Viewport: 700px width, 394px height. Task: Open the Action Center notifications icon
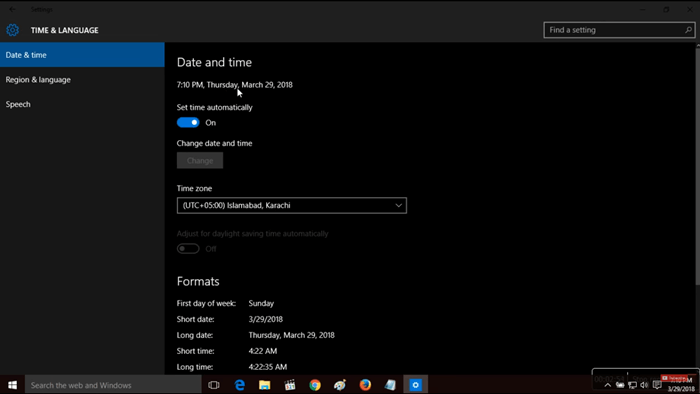pyautogui.click(x=657, y=385)
